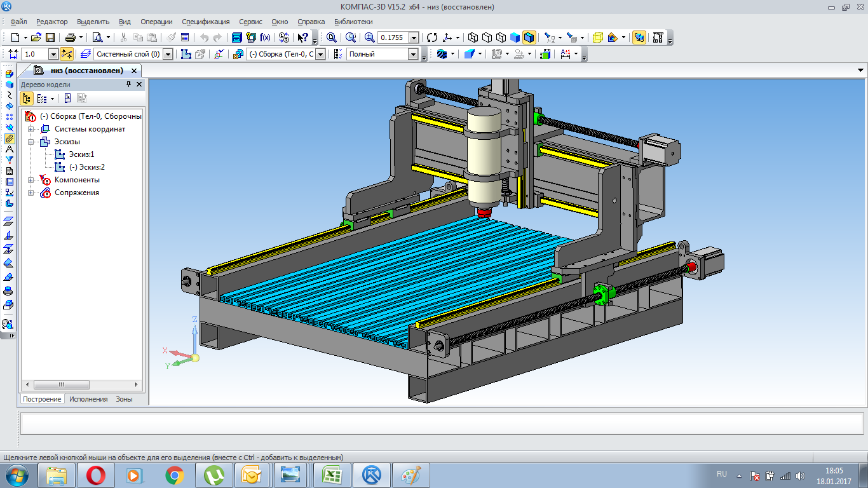Toggle the highlighted perspective view button

tap(639, 37)
